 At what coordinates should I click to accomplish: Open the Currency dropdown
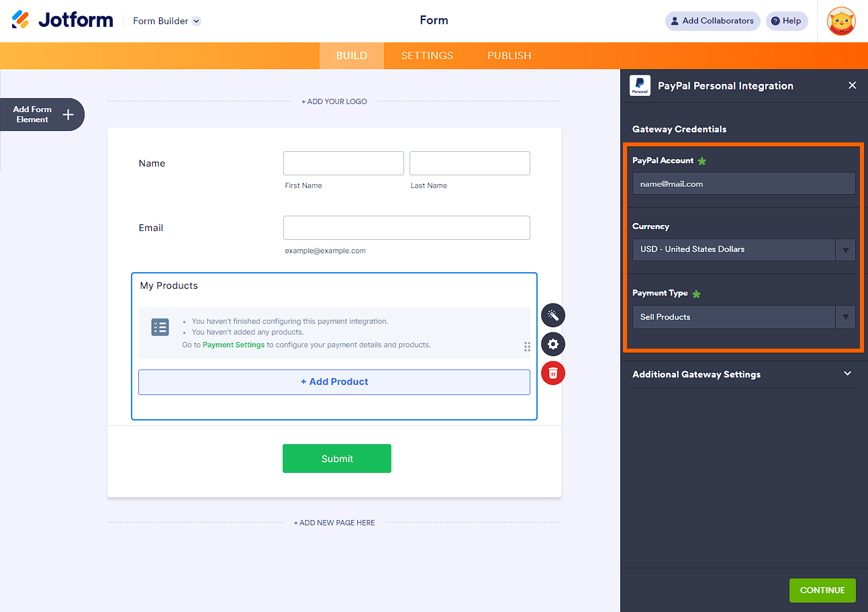click(744, 249)
